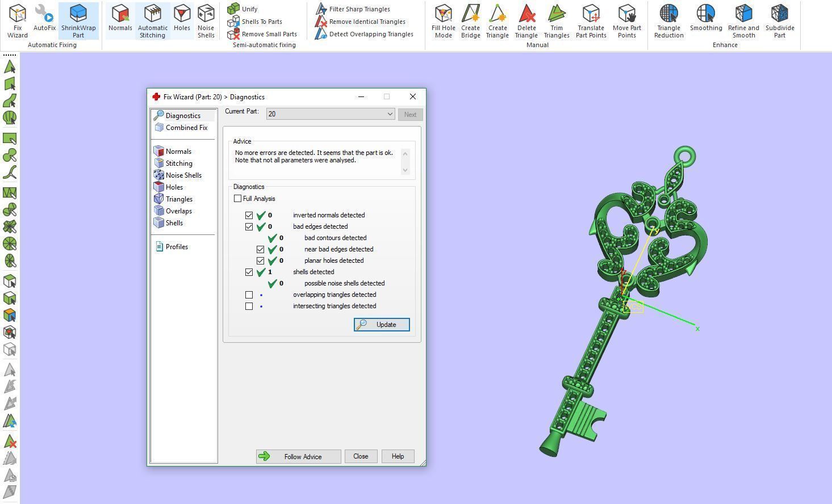The image size is (832, 504).
Task: Click the ShrinkWrap Part icon
Action: 78,14
